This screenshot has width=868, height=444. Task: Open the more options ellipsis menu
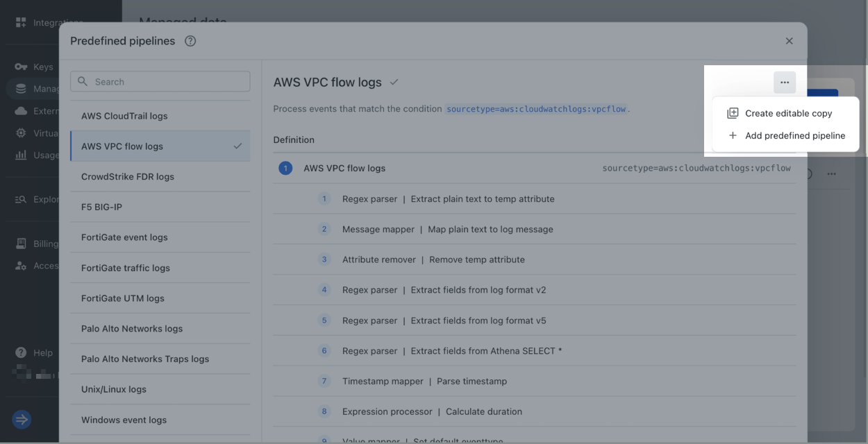(x=785, y=83)
